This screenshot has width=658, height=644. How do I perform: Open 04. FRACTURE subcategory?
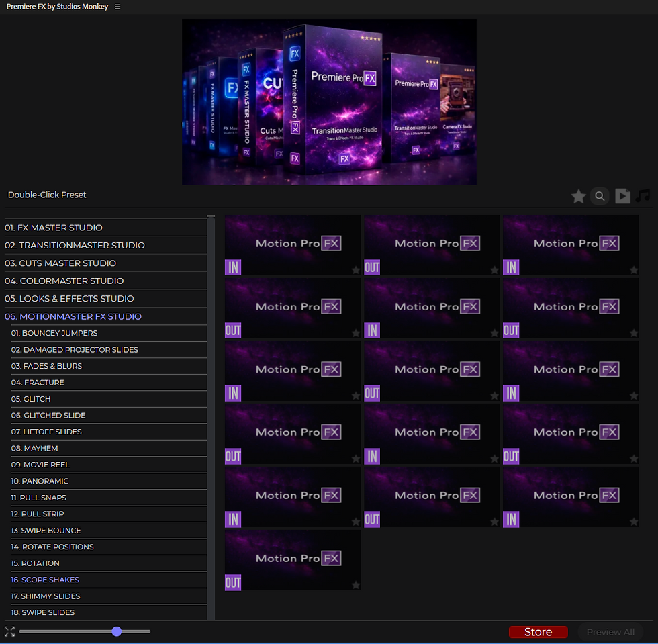109,383
